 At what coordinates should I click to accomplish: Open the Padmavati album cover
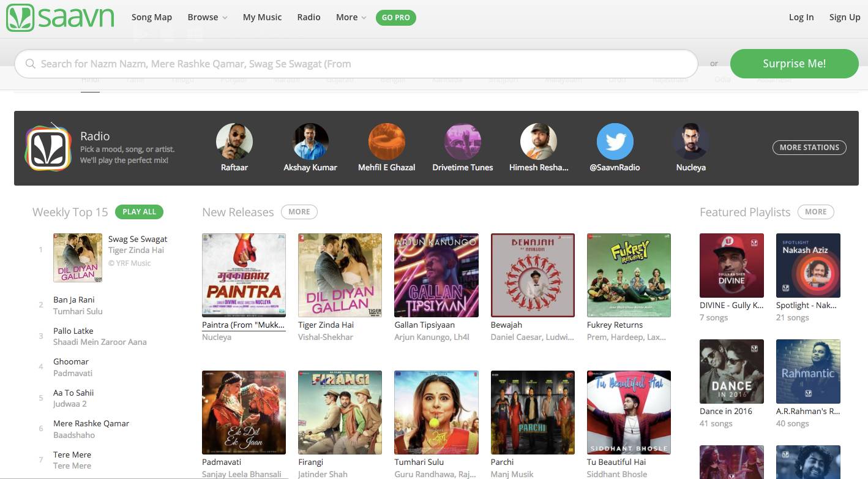244,412
